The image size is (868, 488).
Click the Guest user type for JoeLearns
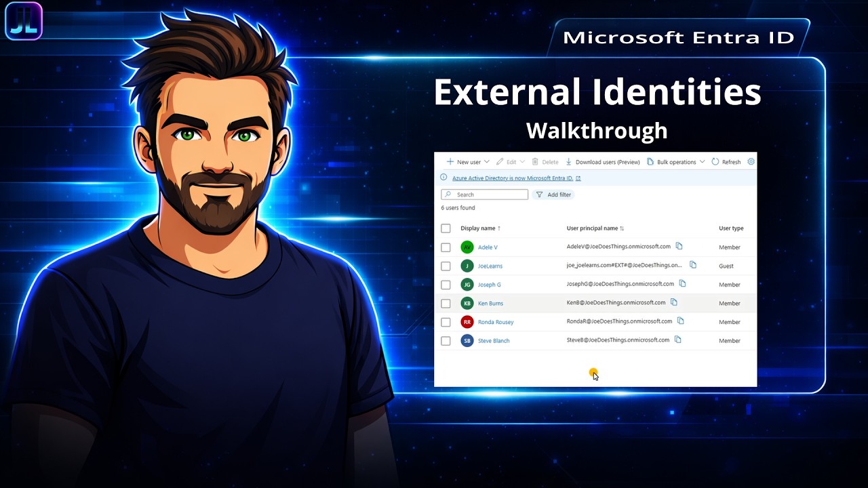point(726,266)
